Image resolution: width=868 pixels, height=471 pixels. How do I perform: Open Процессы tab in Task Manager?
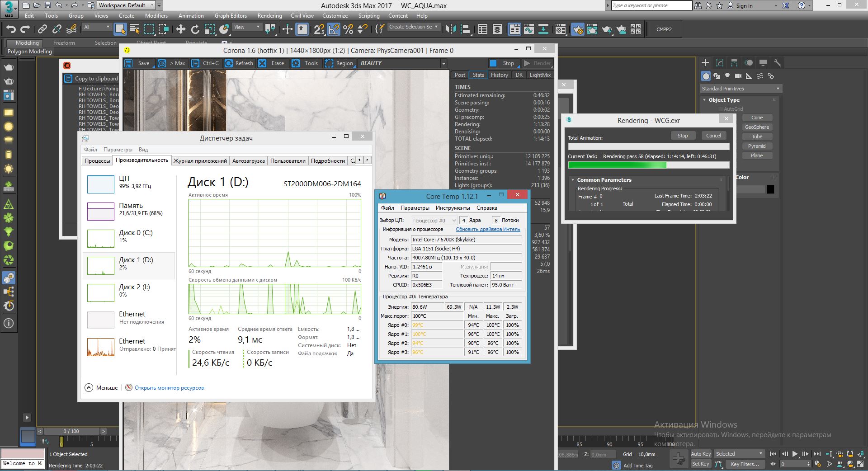tap(97, 161)
